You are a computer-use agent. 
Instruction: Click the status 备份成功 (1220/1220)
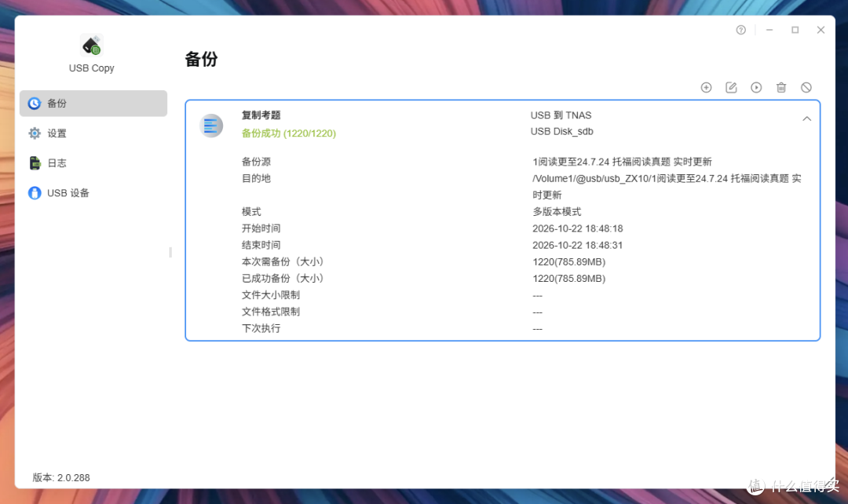pyautogui.click(x=289, y=133)
